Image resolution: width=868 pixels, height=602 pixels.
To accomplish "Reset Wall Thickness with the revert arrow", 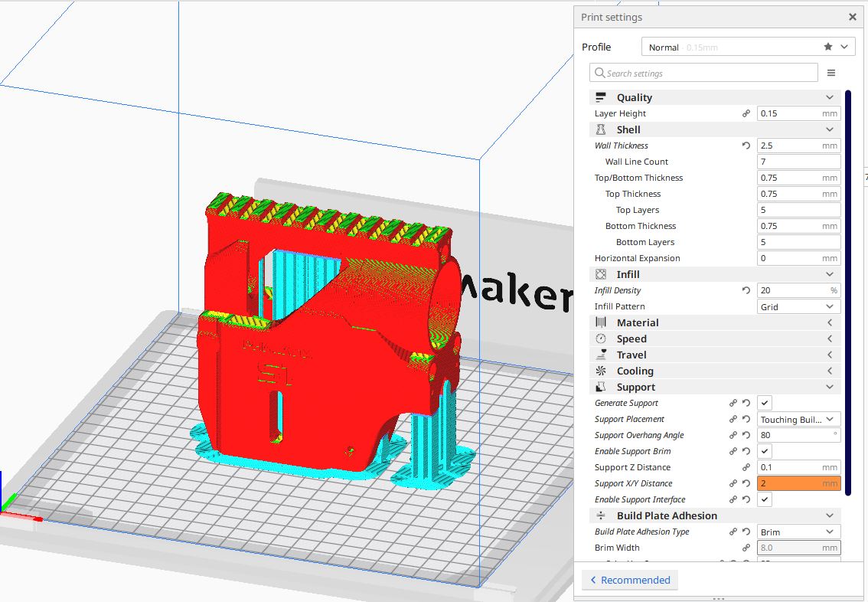I will [x=746, y=146].
